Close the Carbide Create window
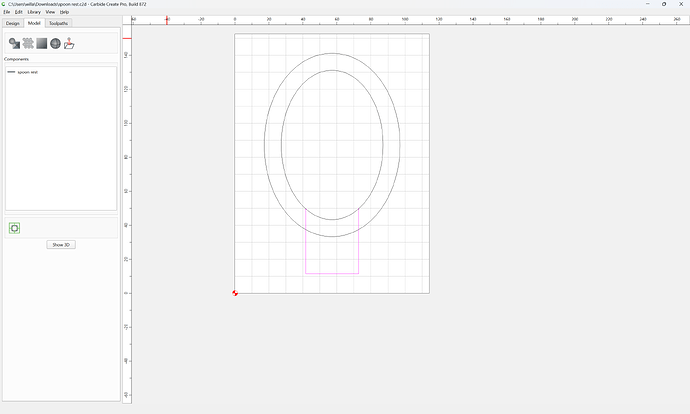Image resolution: width=690 pixels, height=414 pixels. (681, 4)
